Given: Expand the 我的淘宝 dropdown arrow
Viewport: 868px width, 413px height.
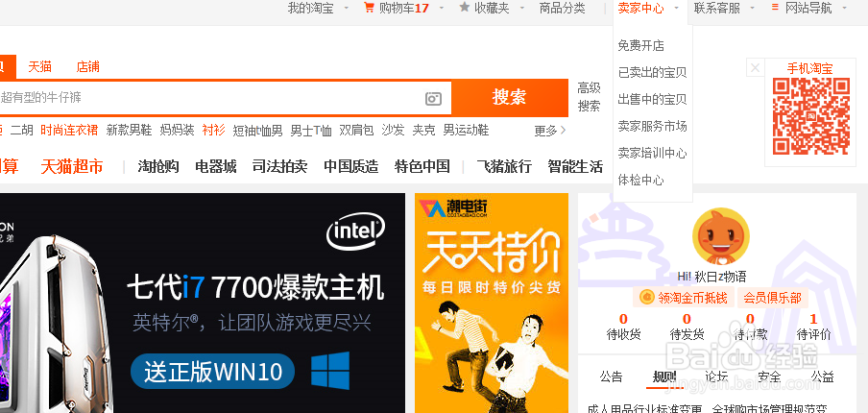Looking at the screenshot, I should [346, 9].
